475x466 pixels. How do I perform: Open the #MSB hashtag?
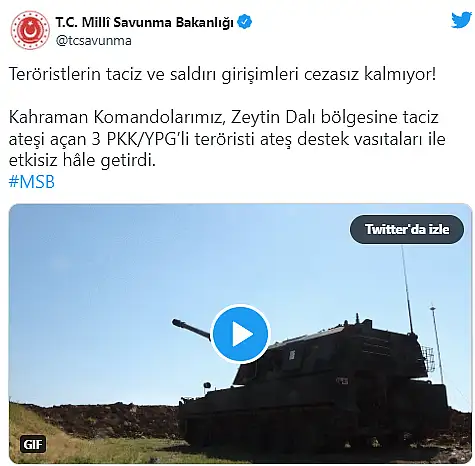32,182
